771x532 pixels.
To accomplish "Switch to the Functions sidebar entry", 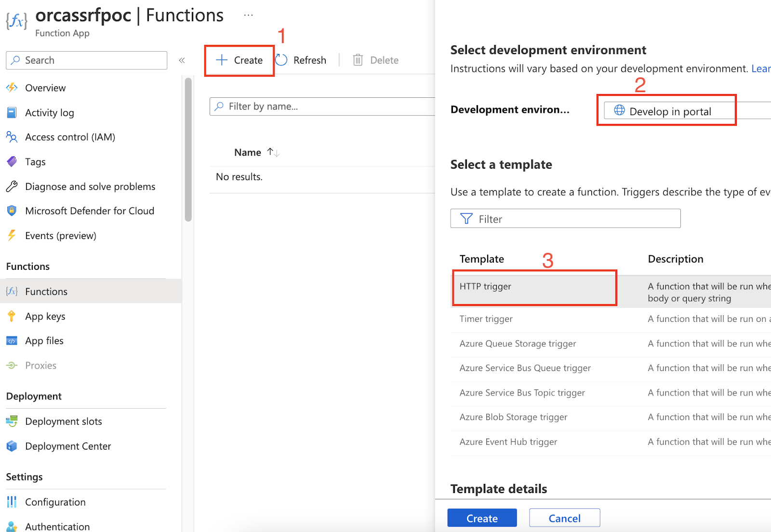I will coord(46,291).
